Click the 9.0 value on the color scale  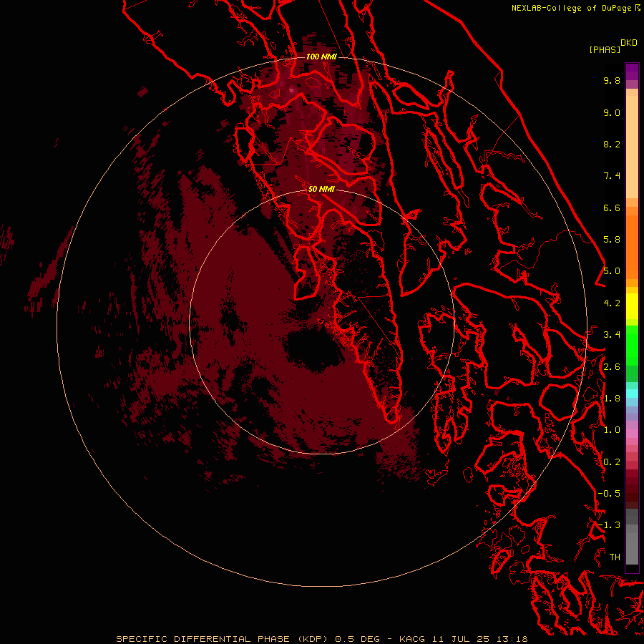(612, 112)
